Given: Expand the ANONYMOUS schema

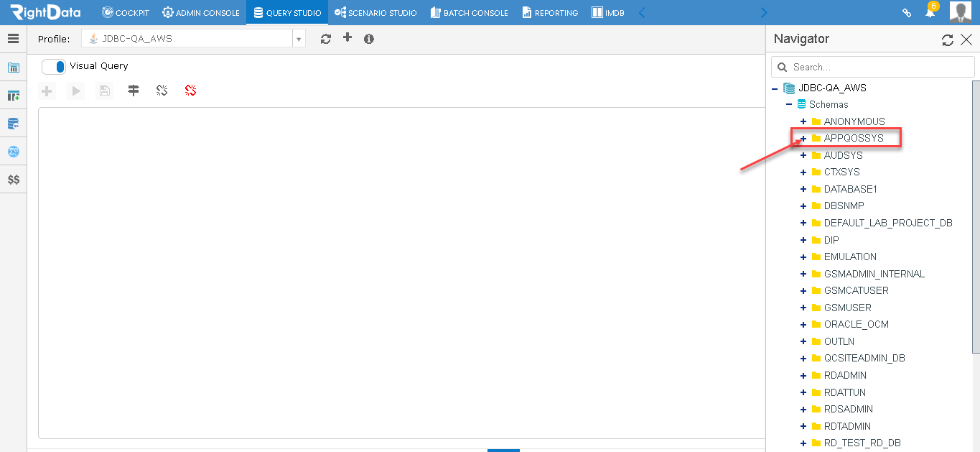Looking at the screenshot, I should coord(803,121).
